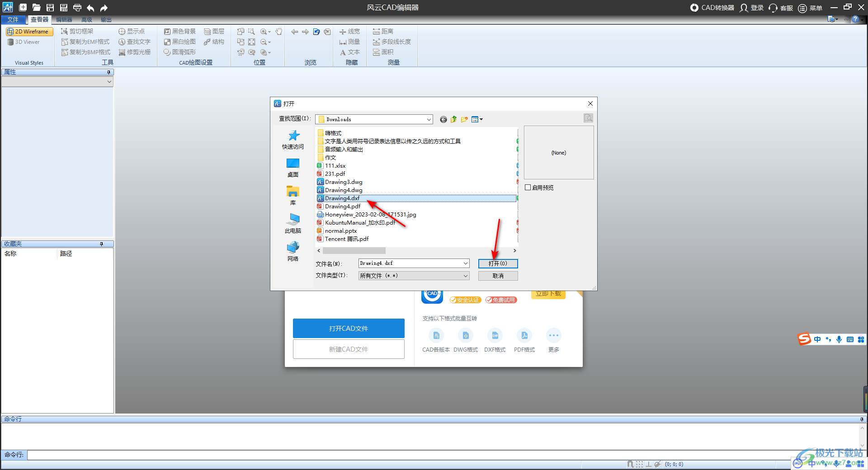Expand the 文件类型 dropdown
868x470 pixels.
466,276
